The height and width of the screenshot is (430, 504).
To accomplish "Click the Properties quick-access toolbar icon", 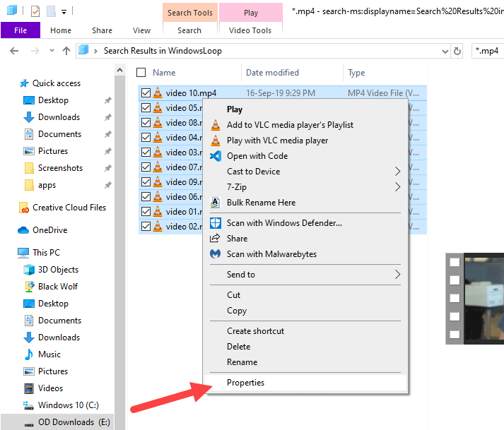I will 35,11.
